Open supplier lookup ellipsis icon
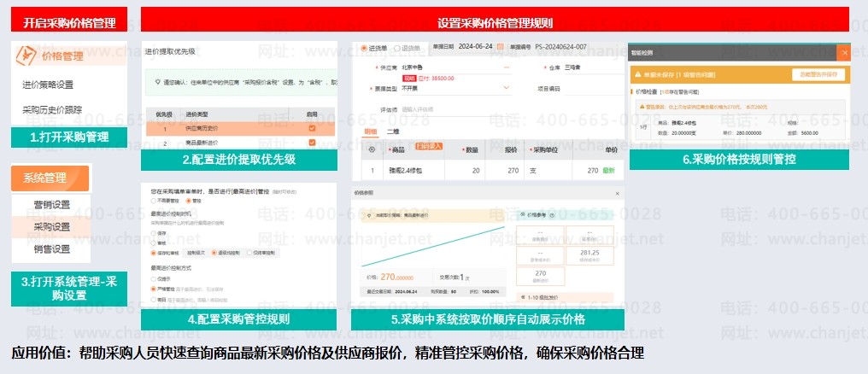Viewport: 868px width, 374px height. point(506,67)
